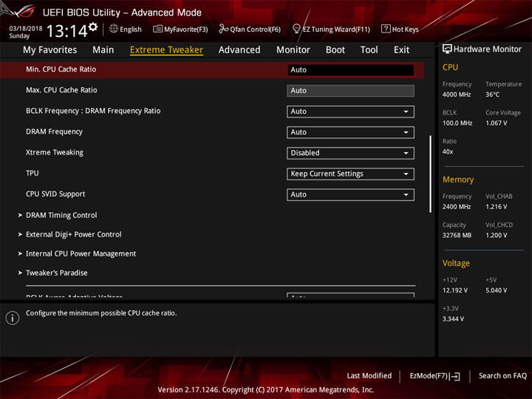
Task: Open the TPU Keep Current Settings dropdown
Action: [350, 174]
